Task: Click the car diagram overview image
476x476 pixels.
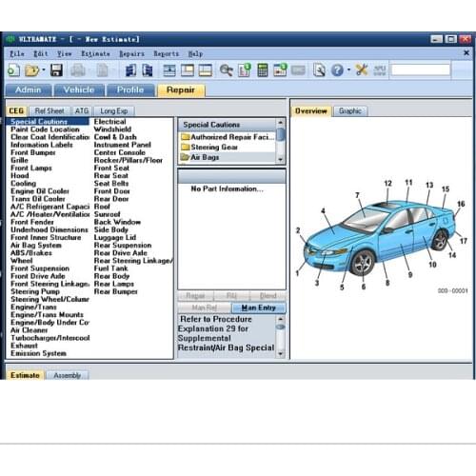Action: [380, 236]
